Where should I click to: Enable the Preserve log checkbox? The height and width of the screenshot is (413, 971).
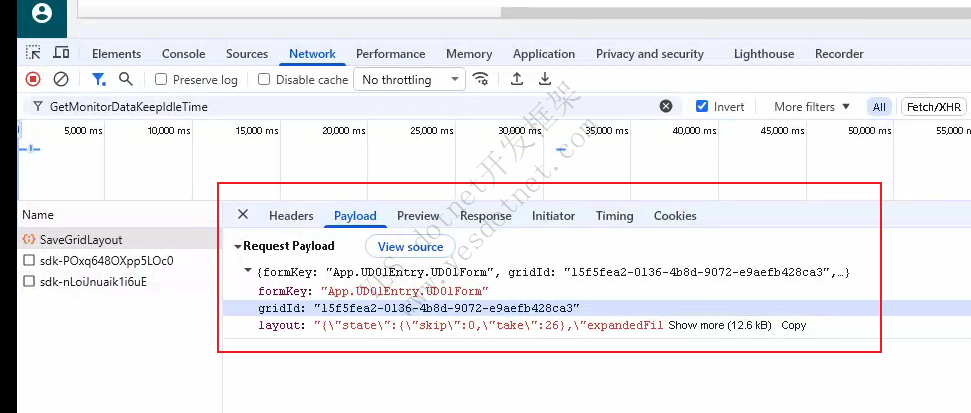(161, 80)
